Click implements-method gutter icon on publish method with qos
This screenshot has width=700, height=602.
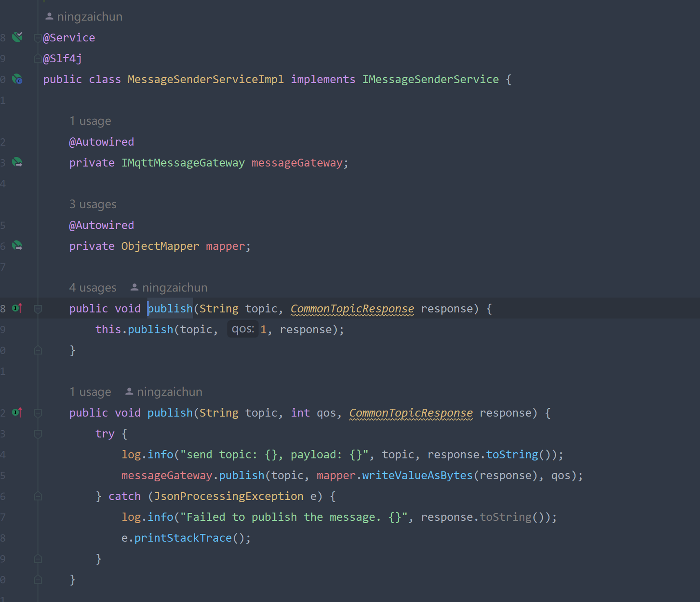click(x=17, y=412)
